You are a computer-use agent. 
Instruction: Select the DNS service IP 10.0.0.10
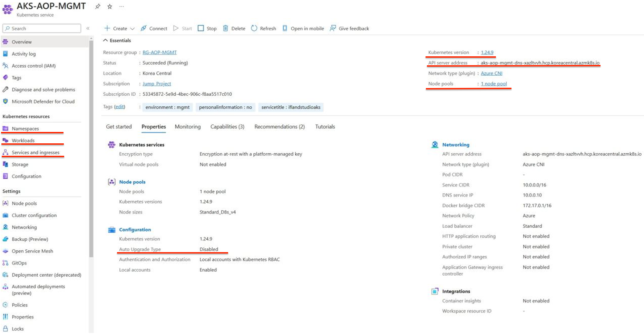coord(532,195)
